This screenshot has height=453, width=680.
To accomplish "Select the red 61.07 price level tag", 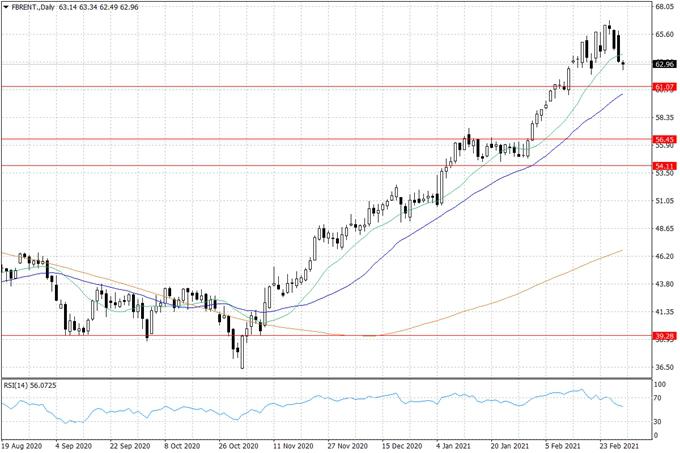I will coord(665,87).
